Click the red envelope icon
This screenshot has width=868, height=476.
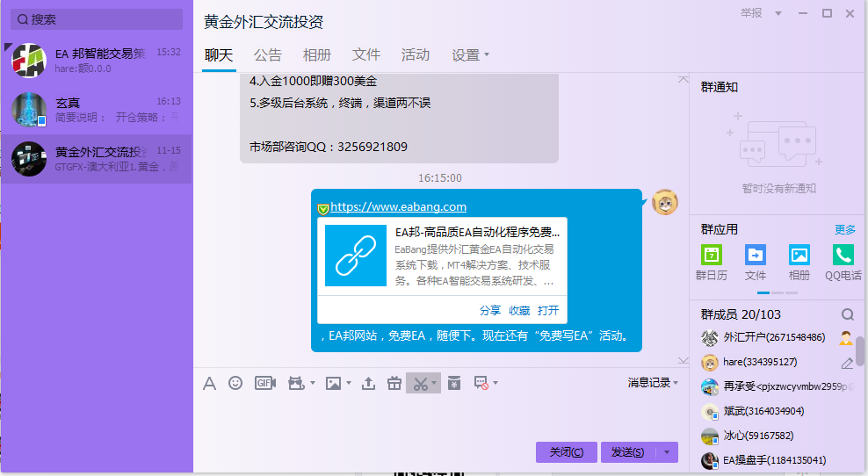click(454, 383)
